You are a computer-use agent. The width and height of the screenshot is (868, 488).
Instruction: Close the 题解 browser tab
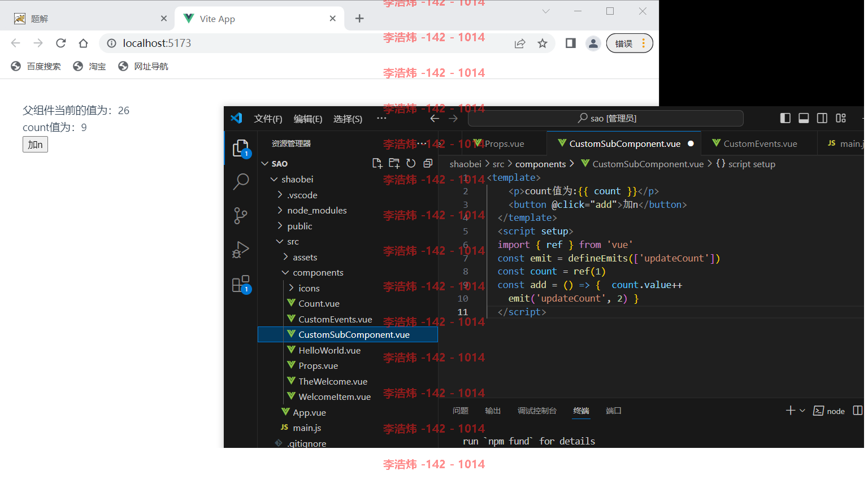tap(164, 19)
